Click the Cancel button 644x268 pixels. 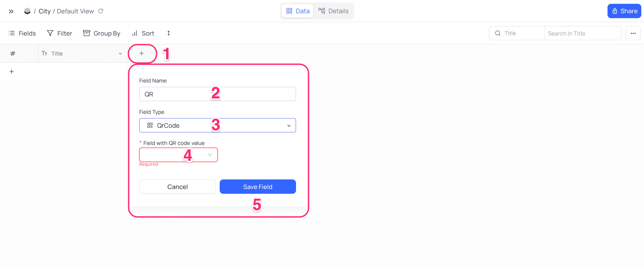[177, 187]
